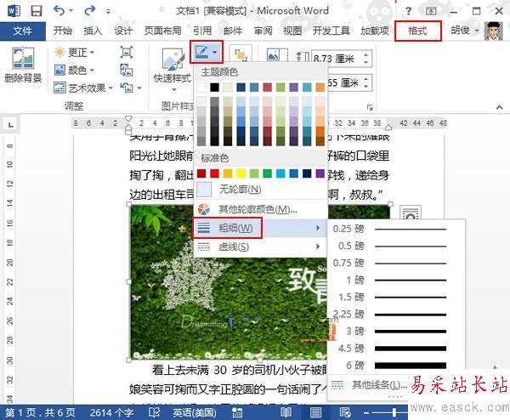
Task: Open the Customize Quick Access Toolbar dropdown
Action: pos(108,11)
